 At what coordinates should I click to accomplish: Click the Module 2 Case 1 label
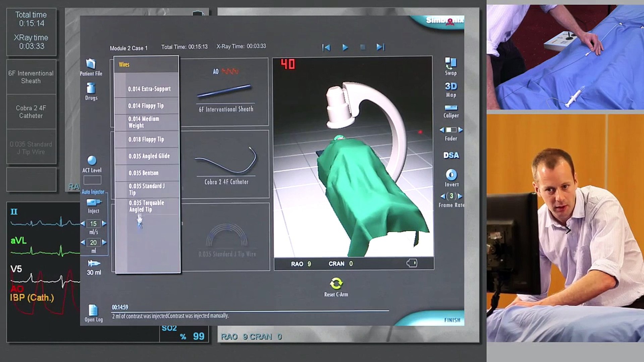[128, 48]
